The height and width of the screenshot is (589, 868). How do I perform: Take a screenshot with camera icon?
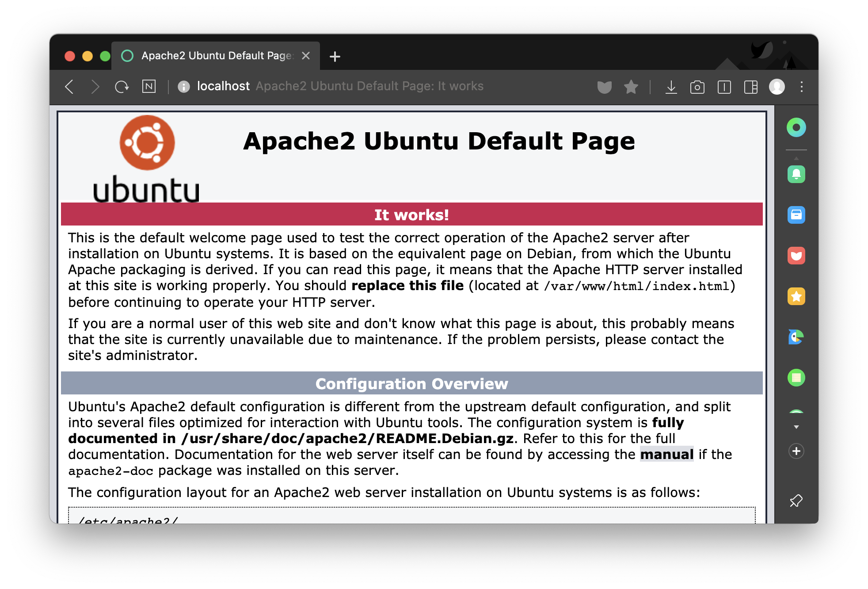[x=697, y=87]
